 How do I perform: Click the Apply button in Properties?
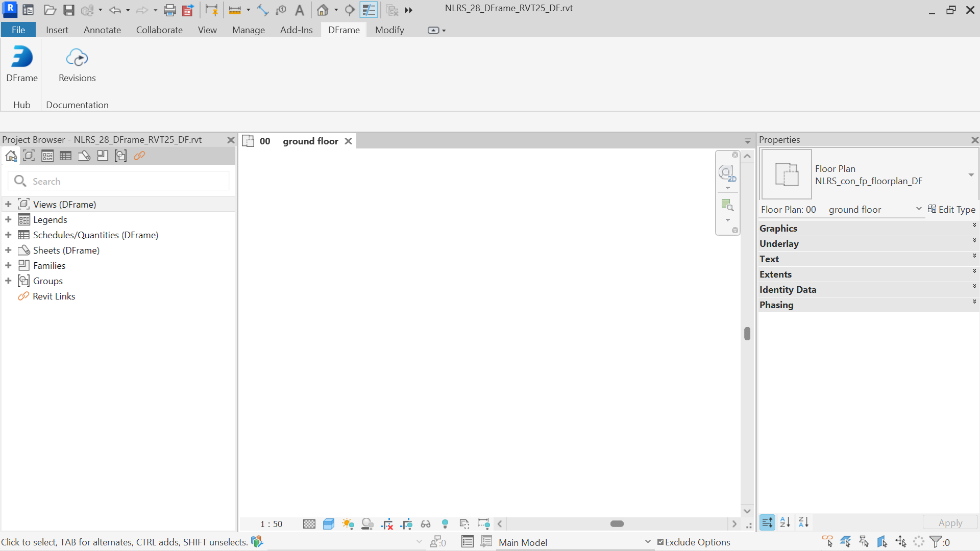pyautogui.click(x=950, y=522)
